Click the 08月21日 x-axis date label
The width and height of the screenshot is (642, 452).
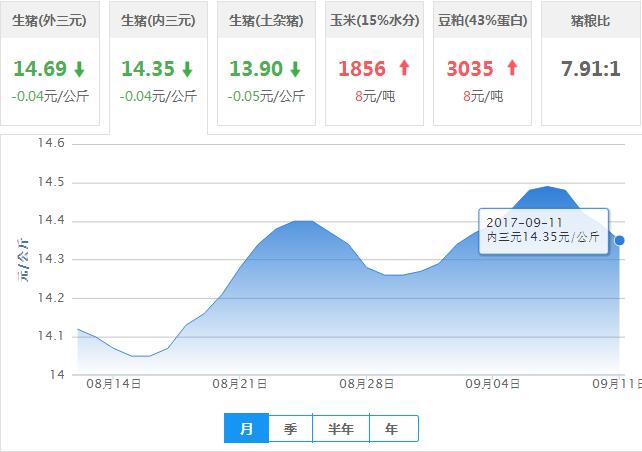tap(239, 383)
